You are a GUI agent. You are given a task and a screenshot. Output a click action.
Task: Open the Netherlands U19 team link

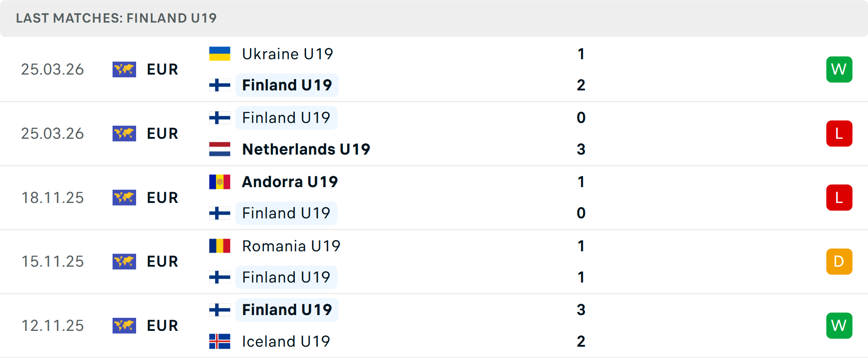point(306,149)
